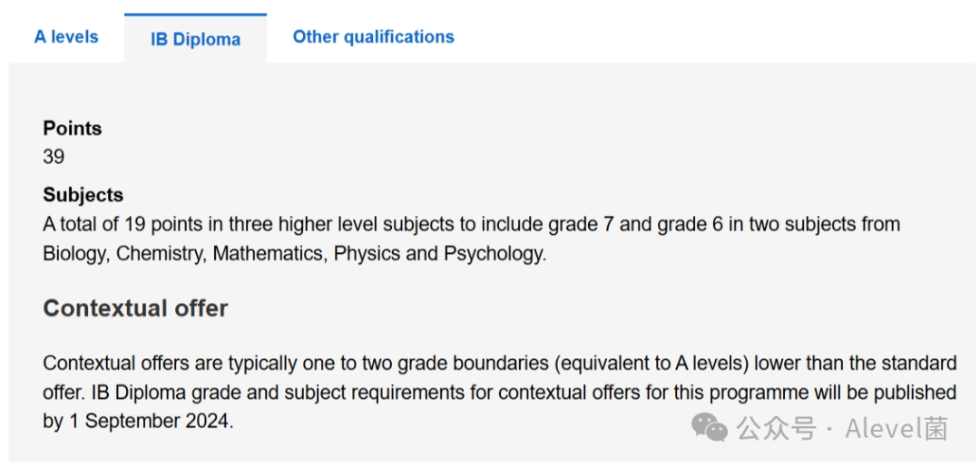Viewport: 980px width, 467px height.
Task: Click the WeChat logo icon in watermark
Action: click(x=710, y=429)
